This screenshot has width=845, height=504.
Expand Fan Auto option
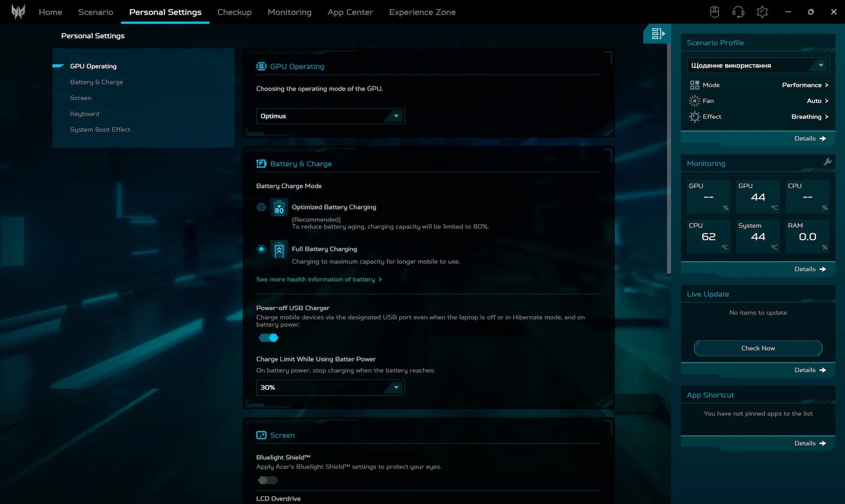pos(817,101)
